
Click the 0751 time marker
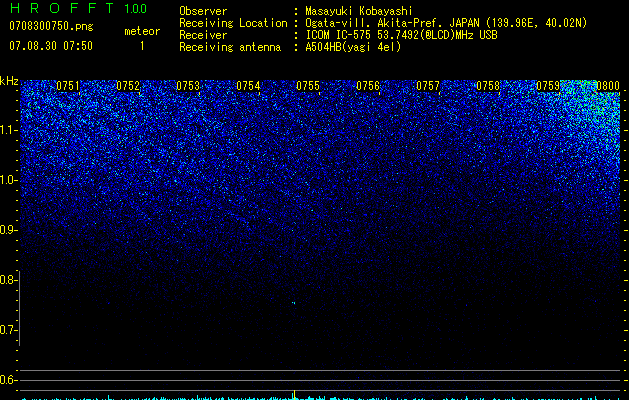(67, 86)
